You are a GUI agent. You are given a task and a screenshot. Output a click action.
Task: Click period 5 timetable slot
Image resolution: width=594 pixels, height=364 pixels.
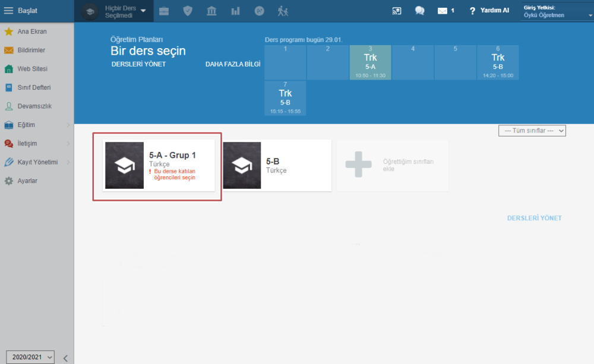[x=456, y=62]
